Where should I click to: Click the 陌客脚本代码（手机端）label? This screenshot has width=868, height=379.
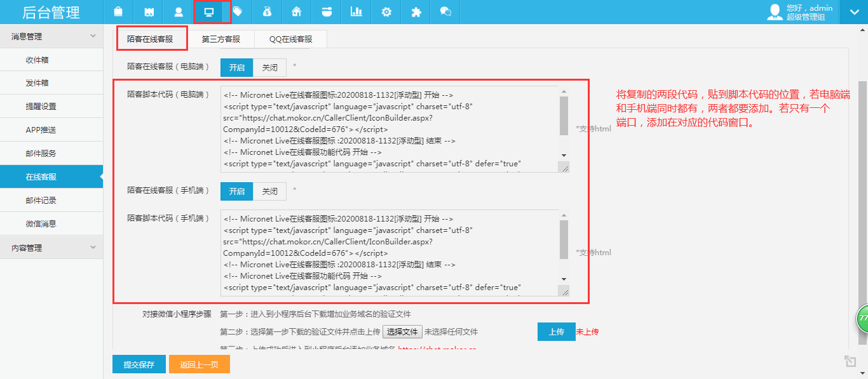(x=168, y=218)
